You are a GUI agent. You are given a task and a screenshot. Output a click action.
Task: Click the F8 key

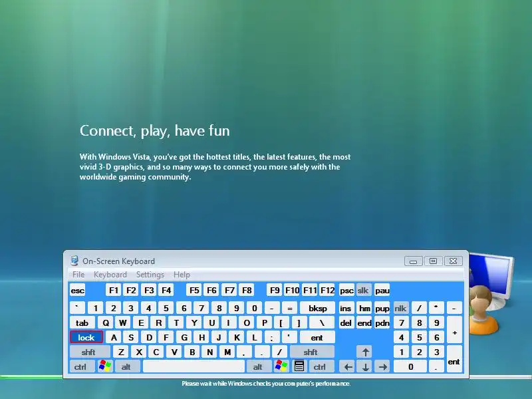click(247, 290)
